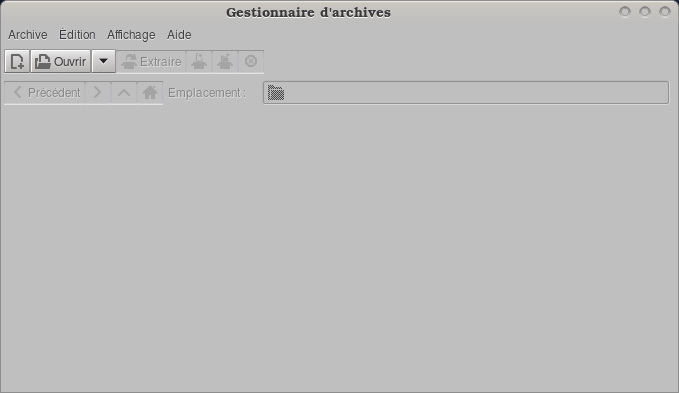Expand the recent archives dropdown arrow

tap(103, 61)
